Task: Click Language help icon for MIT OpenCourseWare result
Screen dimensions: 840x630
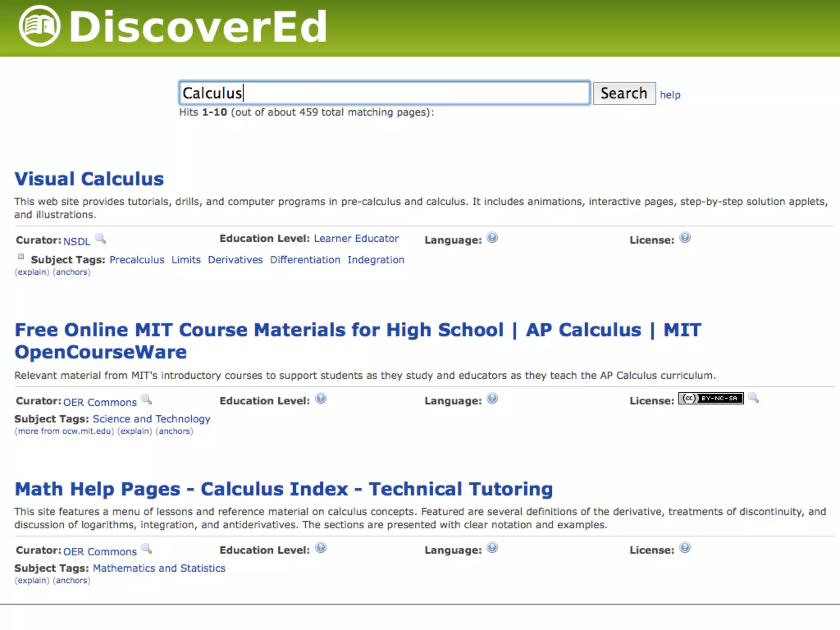Action: point(492,399)
